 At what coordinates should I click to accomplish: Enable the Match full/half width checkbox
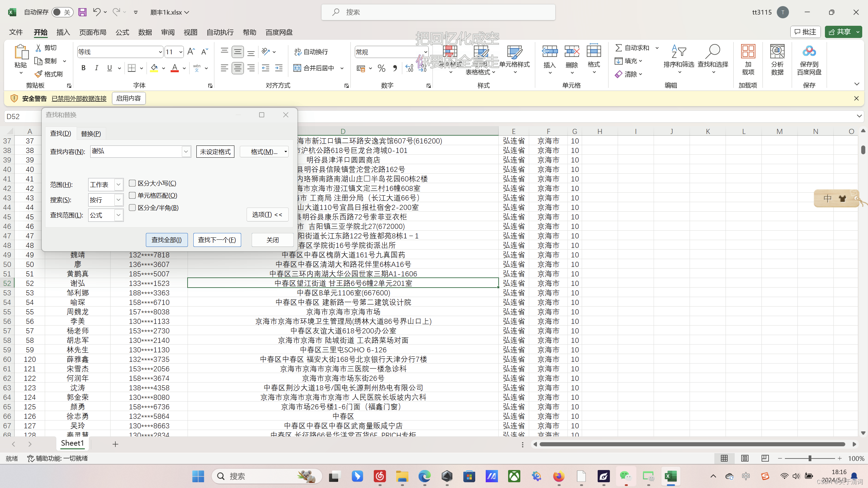coord(133,208)
